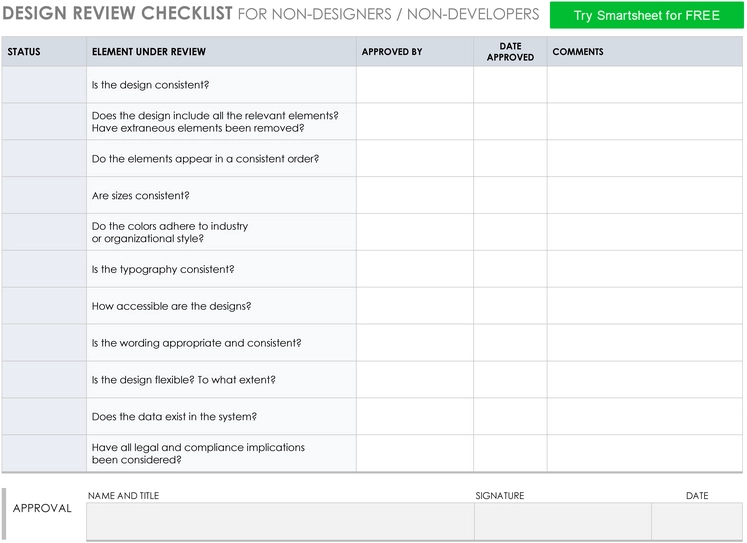Select the COMMENTS column header
The height and width of the screenshot is (543, 747).
coord(645,51)
